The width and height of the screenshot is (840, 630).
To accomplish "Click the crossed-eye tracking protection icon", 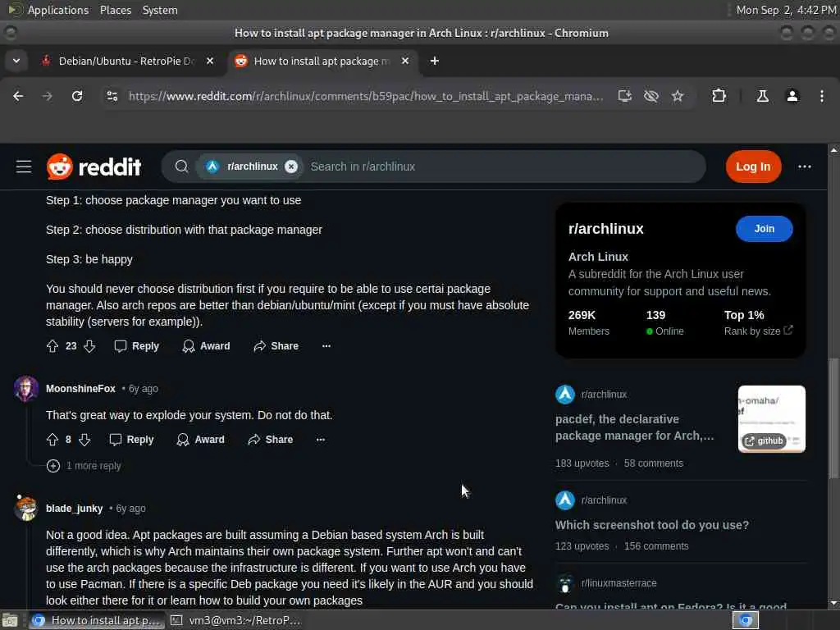I will click(651, 96).
